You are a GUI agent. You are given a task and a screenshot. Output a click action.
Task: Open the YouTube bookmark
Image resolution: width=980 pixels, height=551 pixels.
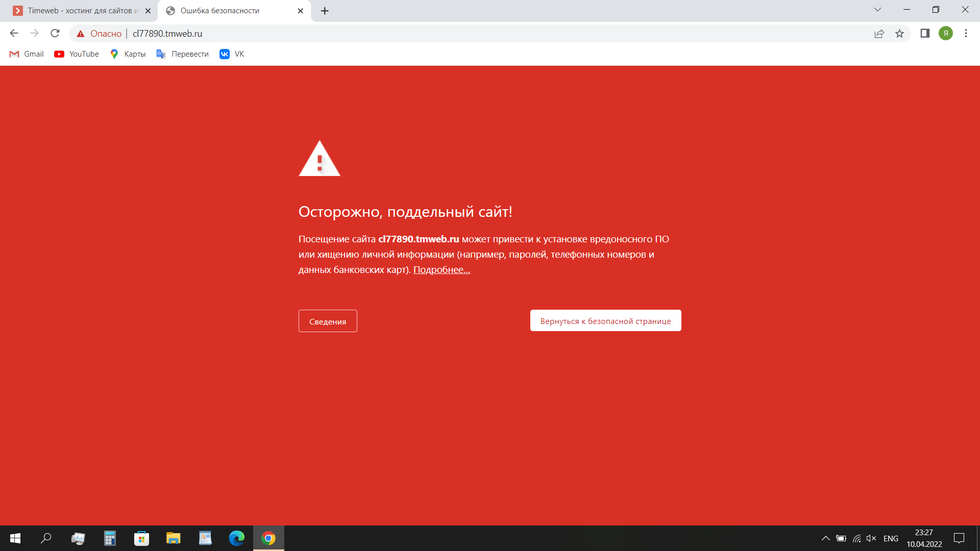click(x=77, y=54)
